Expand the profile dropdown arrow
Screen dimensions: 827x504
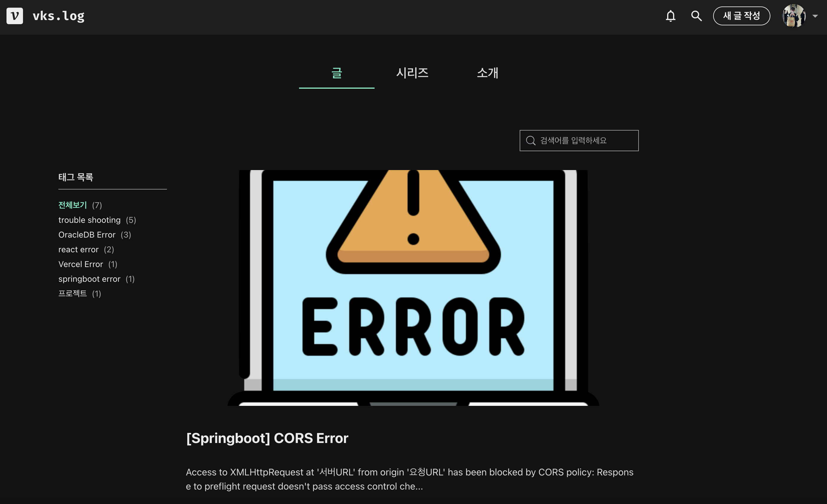[815, 16]
